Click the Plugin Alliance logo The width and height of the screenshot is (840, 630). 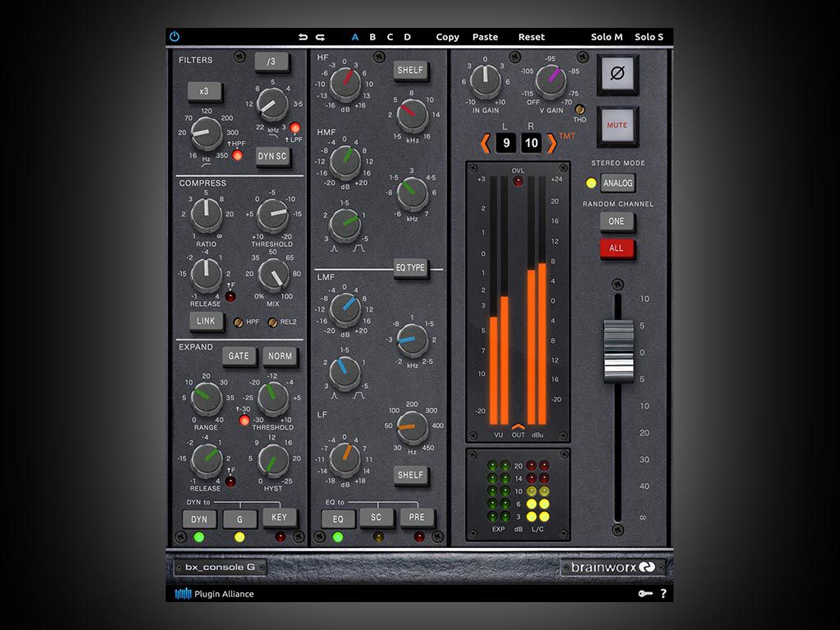214,594
